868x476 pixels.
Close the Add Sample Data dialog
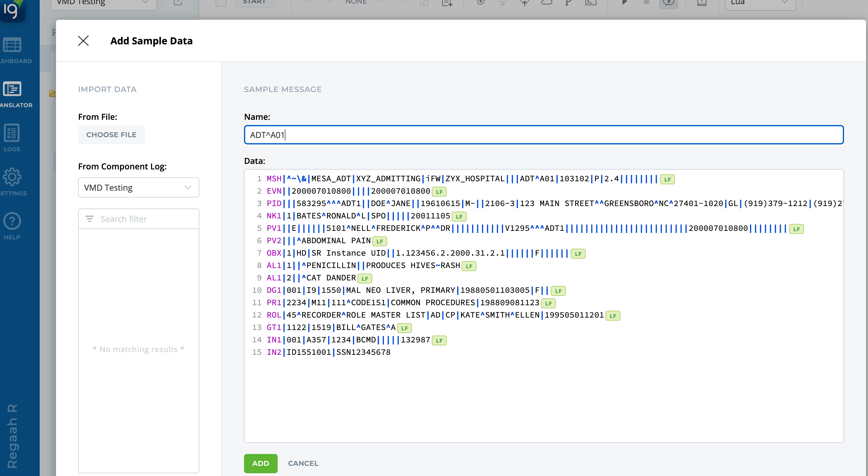tap(83, 41)
